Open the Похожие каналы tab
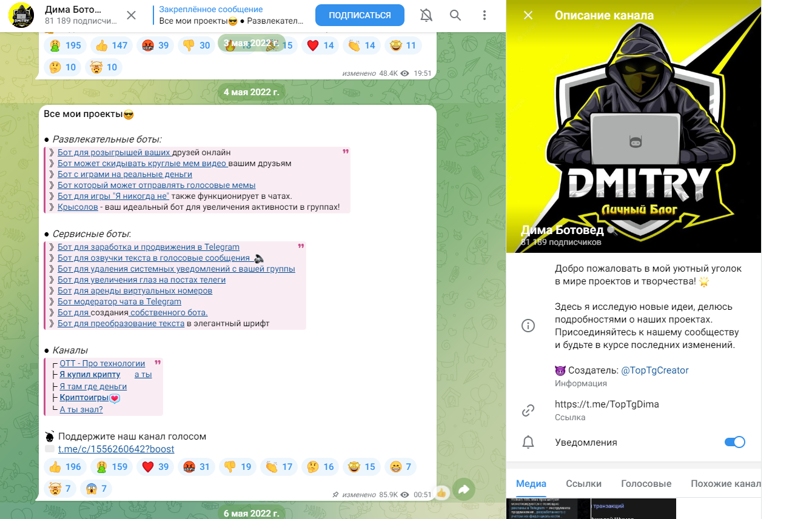 tap(725, 484)
